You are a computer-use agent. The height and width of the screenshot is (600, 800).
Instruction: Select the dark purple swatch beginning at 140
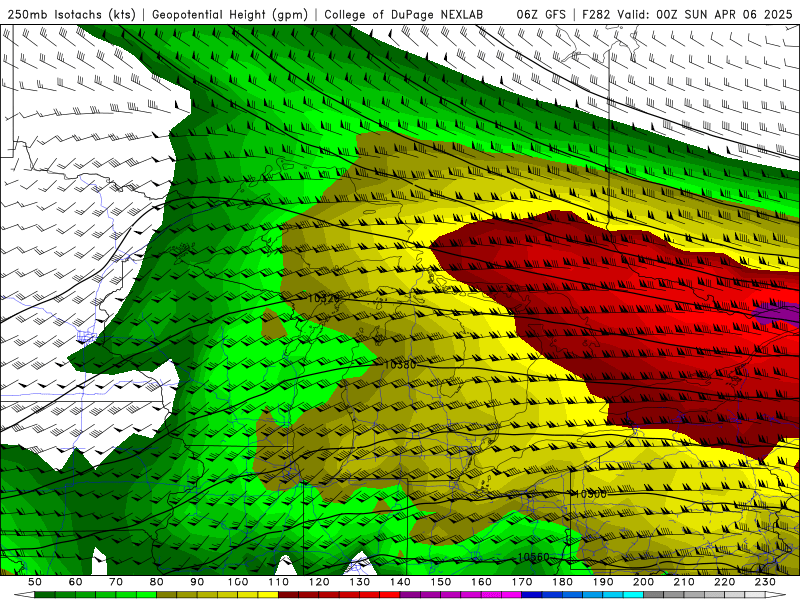click(x=410, y=594)
